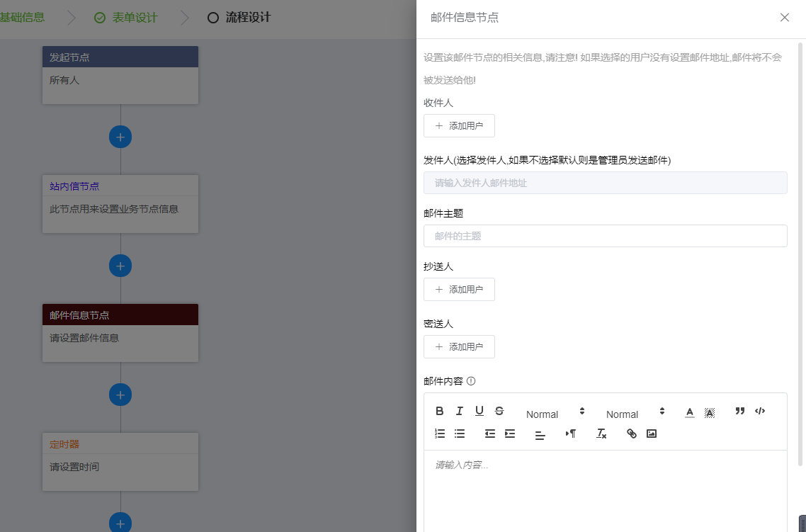Viewport: 806px width, 532px height.
Task: Open the Normal dropdown next to strikethrough
Action: click(x=555, y=413)
